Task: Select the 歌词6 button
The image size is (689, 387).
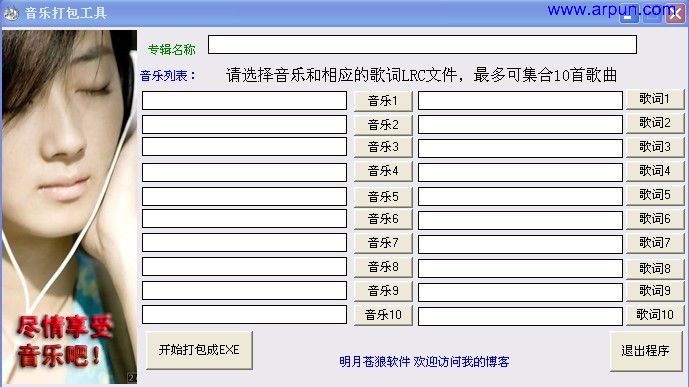Action: (655, 219)
